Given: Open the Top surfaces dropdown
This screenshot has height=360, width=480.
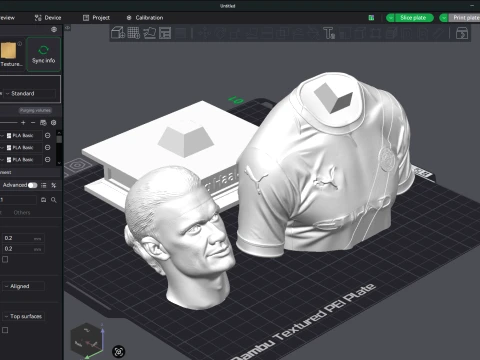Looking at the screenshot, I should point(23,316).
